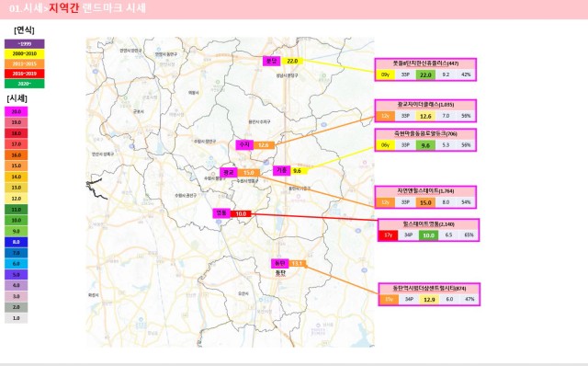Click the 47% cell in bottom box

(469, 300)
